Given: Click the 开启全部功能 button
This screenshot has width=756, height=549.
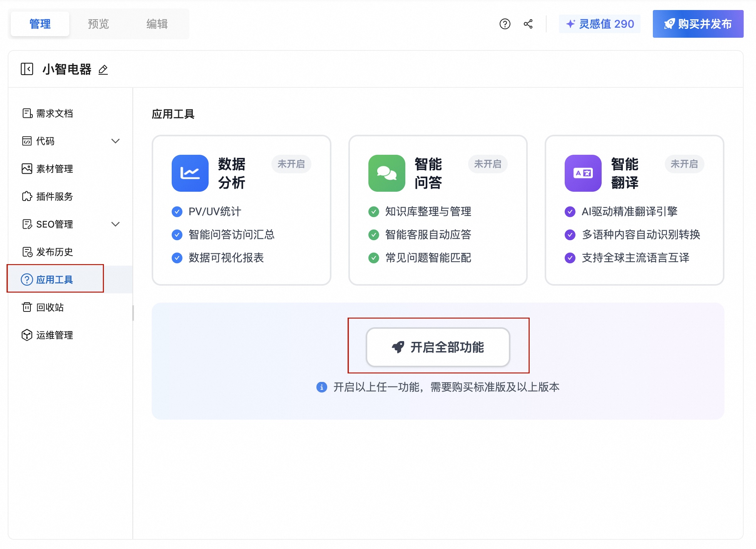Looking at the screenshot, I should (438, 347).
